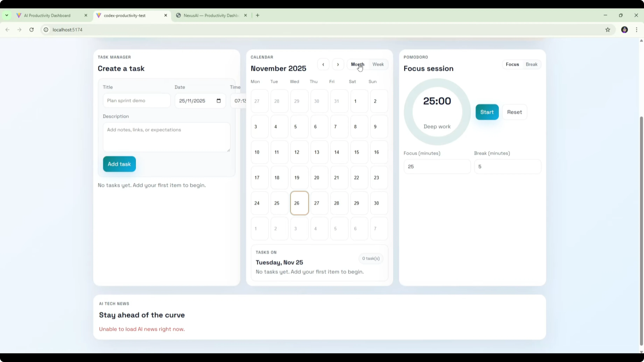This screenshot has width=644, height=362.
Task: Close the codex-productivity-test tab
Action: click(x=166, y=16)
